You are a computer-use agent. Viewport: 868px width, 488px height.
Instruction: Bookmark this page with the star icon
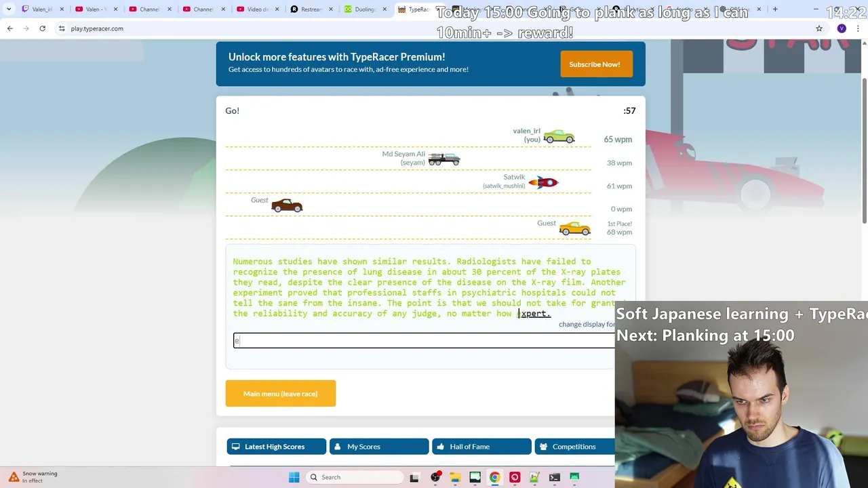click(x=819, y=28)
